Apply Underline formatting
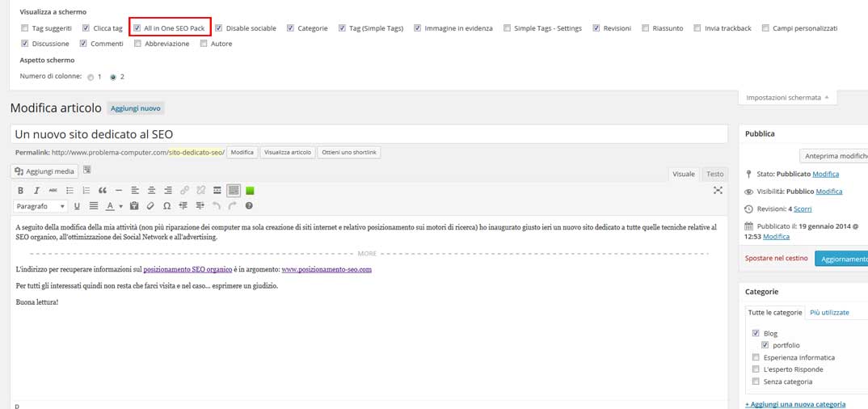Screen dimensions: 868x409 [x=77, y=206]
